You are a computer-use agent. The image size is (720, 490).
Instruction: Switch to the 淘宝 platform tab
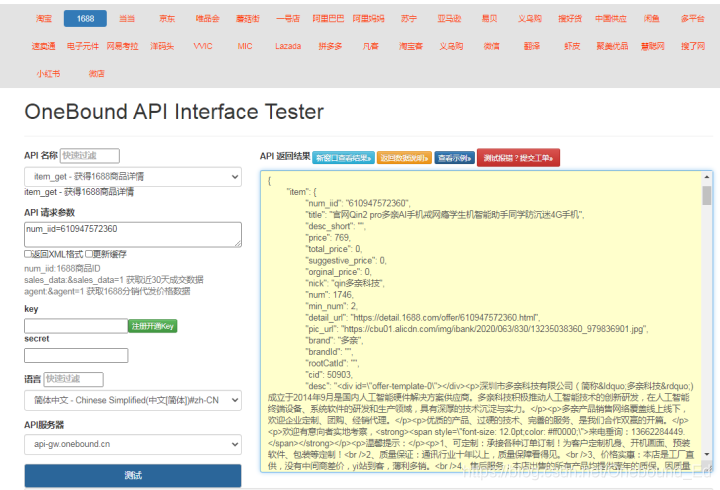click(x=44, y=18)
